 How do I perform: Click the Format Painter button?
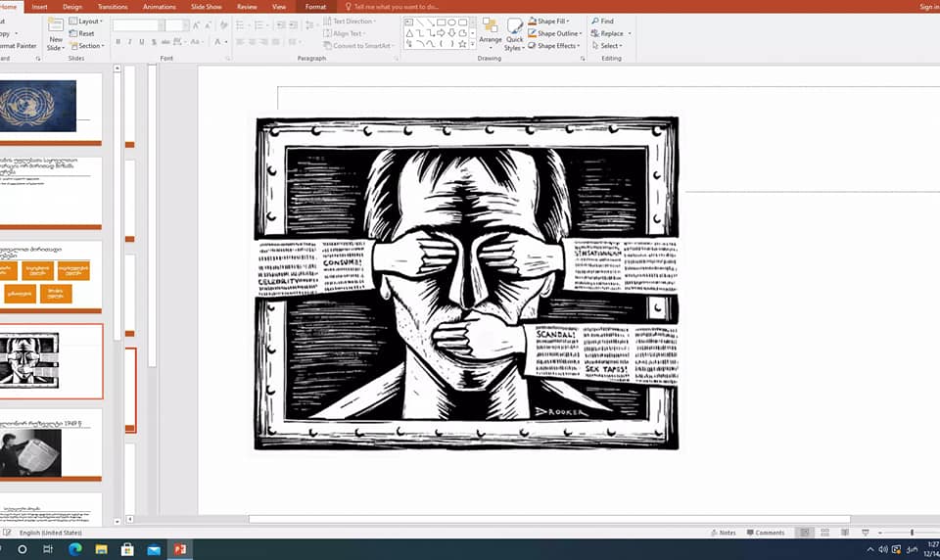tap(18, 46)
